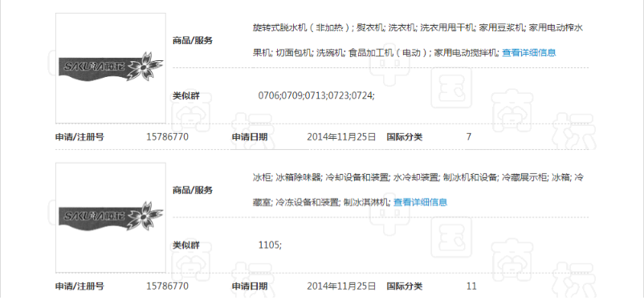Click the 商品/服务 label in second record
The height and width of the screenshot is (300, 644).
(x=193, y=190)
